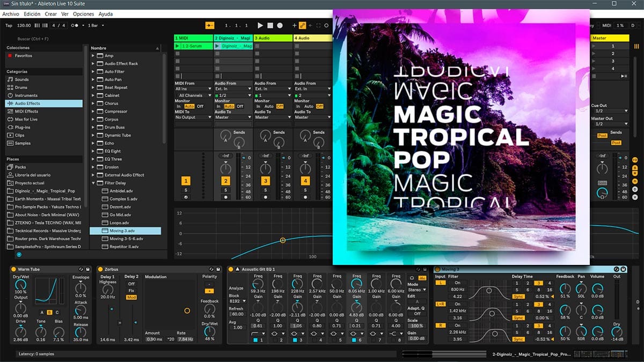
Task: Solo track 3 with its S button
Action: [x=265, y=190]
